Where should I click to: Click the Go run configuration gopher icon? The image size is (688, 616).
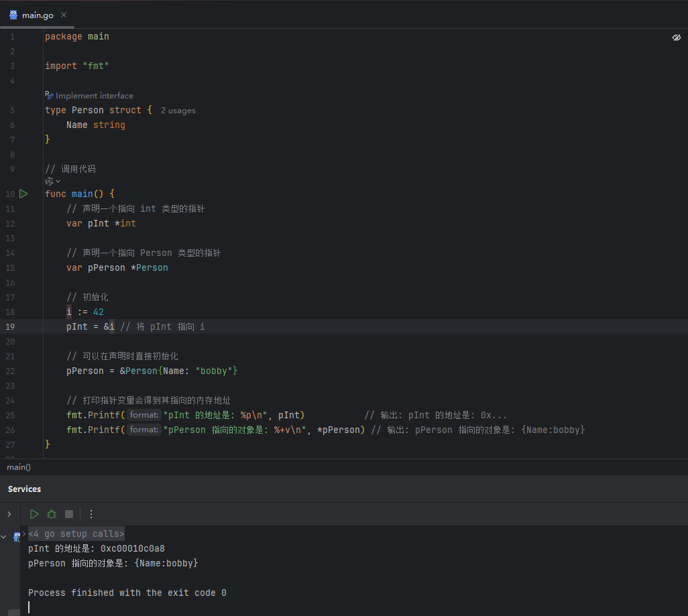coord(17,537)
